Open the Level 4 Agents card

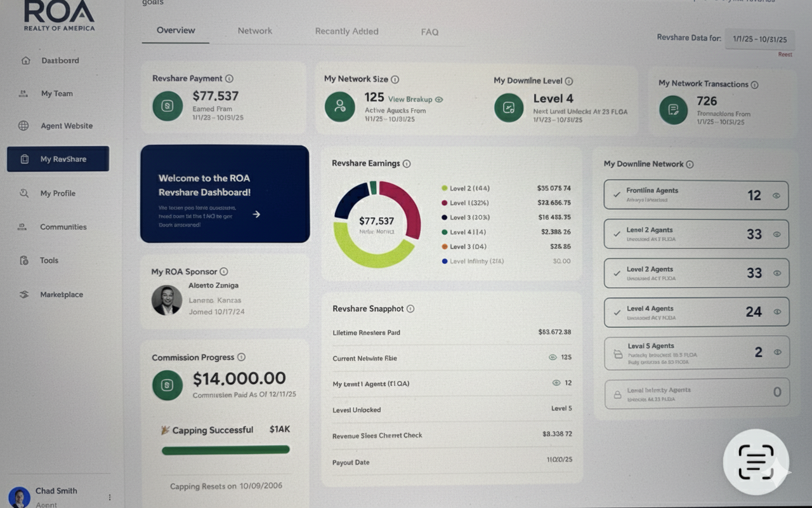point(697,312)
